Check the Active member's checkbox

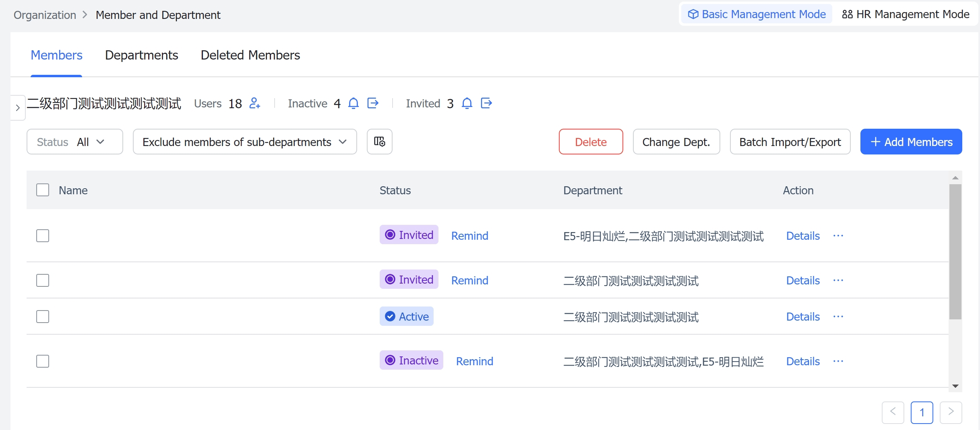tap(43, 317)
